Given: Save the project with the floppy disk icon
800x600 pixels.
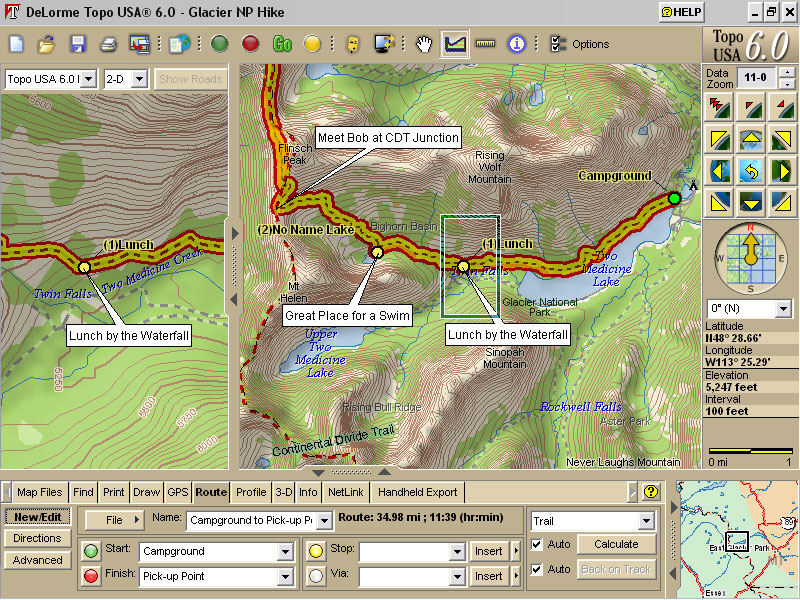Looking at the screenshot, I should coord(78,44).
